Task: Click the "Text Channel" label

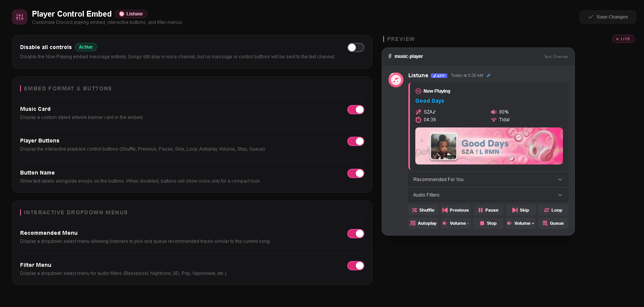Action: [556, 57]
